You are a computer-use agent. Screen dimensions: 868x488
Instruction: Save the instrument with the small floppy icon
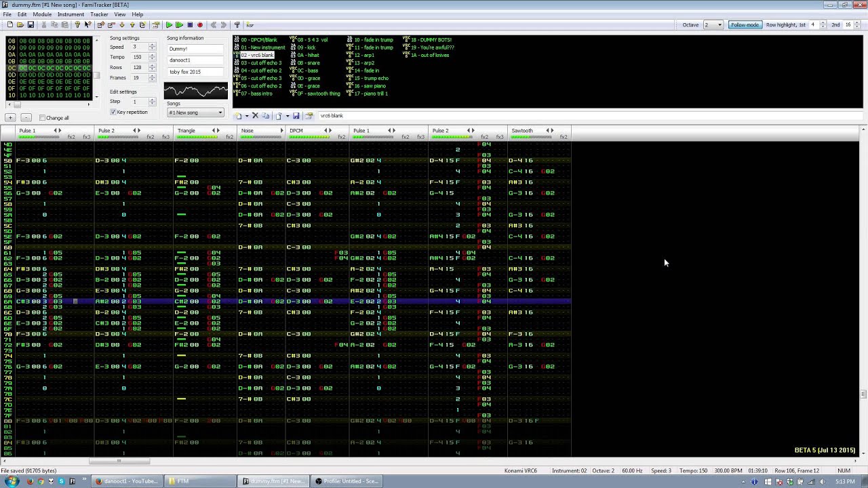(296, 116)
